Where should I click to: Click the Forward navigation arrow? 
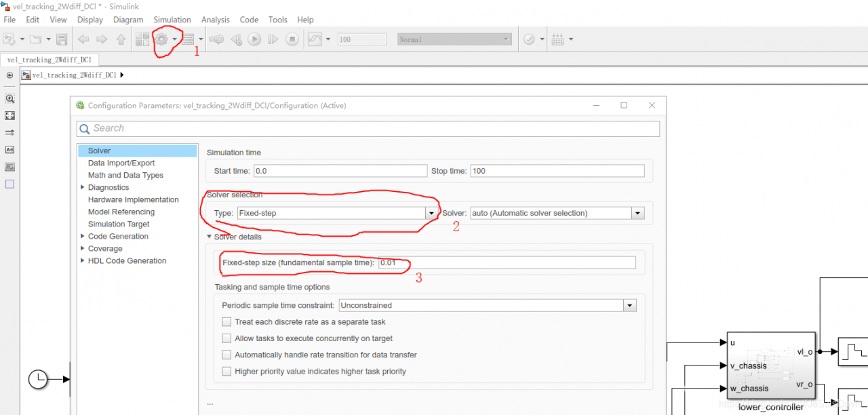102,39
